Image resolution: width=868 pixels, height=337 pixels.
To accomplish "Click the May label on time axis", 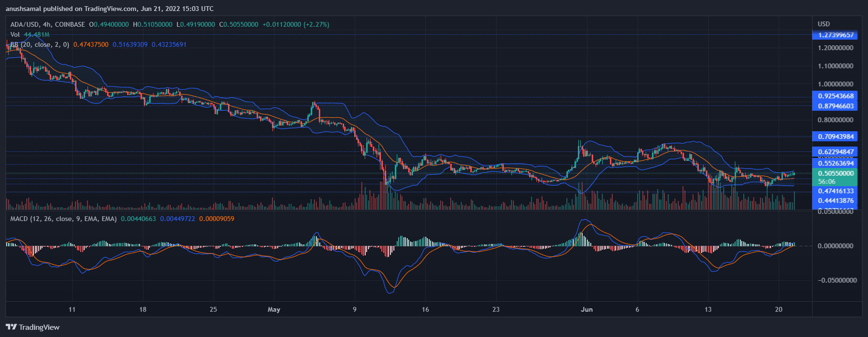I will [274, 309].
